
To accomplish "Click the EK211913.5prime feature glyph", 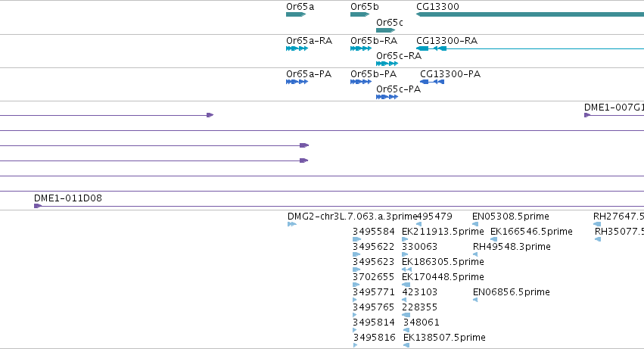I will [405, 239].
